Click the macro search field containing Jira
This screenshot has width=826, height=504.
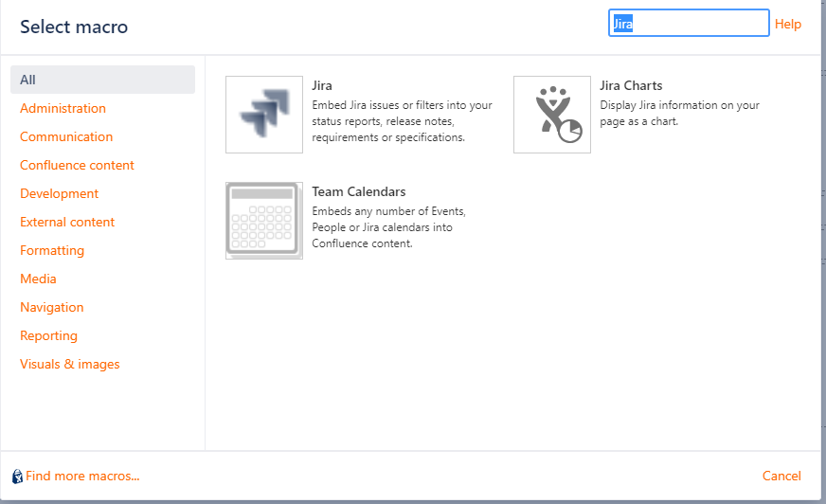[x=689, y=23]
